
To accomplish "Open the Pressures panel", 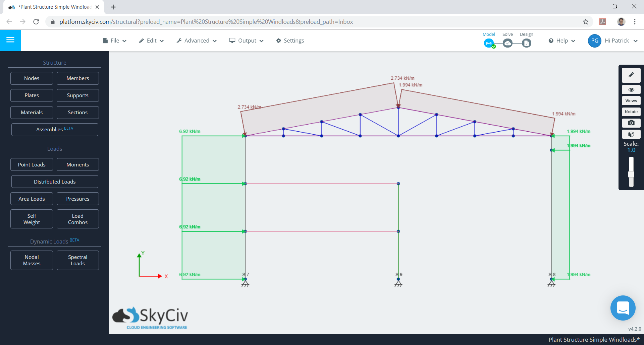I will (78, 199).
